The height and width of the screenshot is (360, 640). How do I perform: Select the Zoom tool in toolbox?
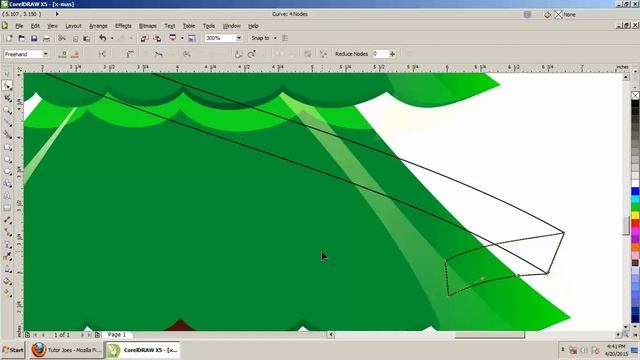(x=7, y=110)
